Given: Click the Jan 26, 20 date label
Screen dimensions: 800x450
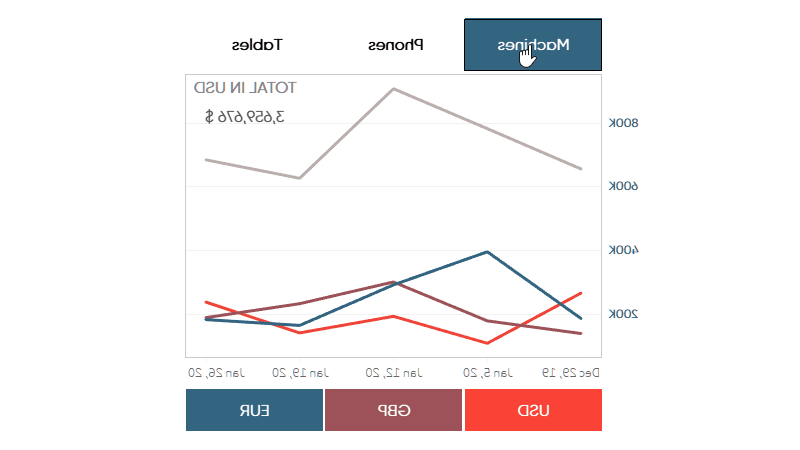Looking at the screenshot, I should click(x=216, y=372).
